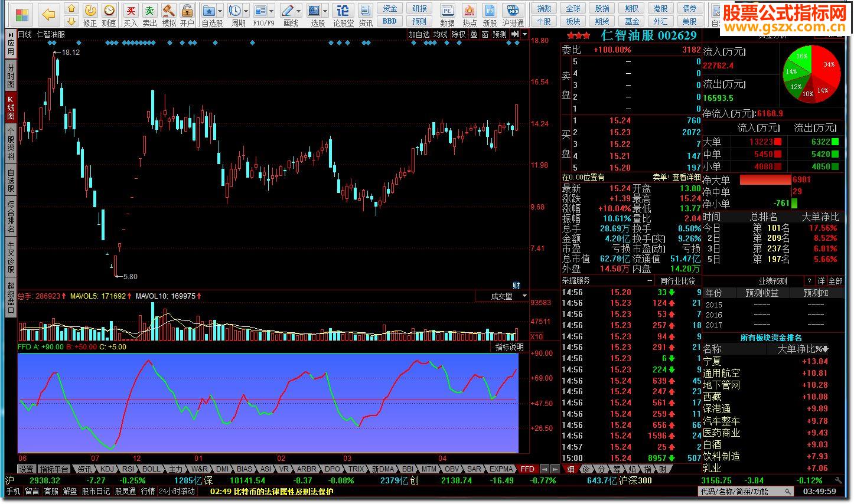Click the 沪港通 SSE/HKE icon

tap(513, 14)
